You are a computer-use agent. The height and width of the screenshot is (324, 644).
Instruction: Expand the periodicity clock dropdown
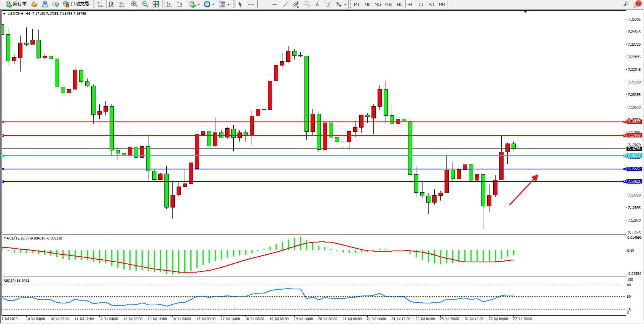coord(214,5)
